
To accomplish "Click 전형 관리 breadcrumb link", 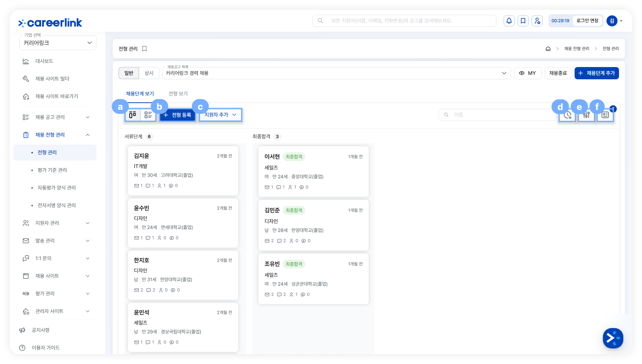I will coord(610,49).
